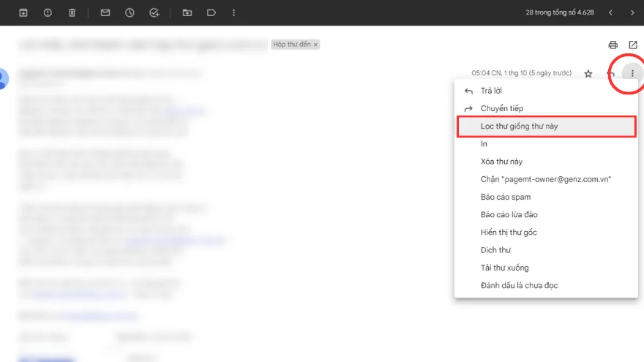Open email in new window icon
The height and width of the screenshot is (362, 644).
(633, 45)
